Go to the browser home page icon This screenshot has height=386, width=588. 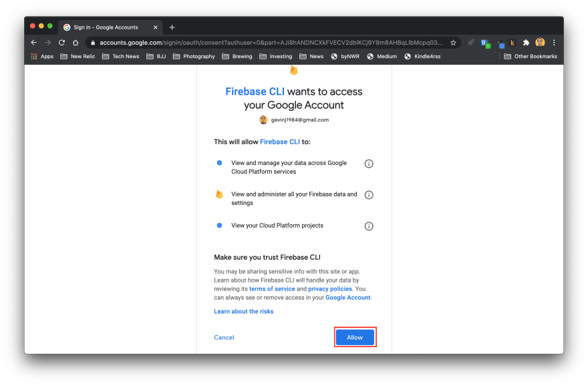point(76,42)
